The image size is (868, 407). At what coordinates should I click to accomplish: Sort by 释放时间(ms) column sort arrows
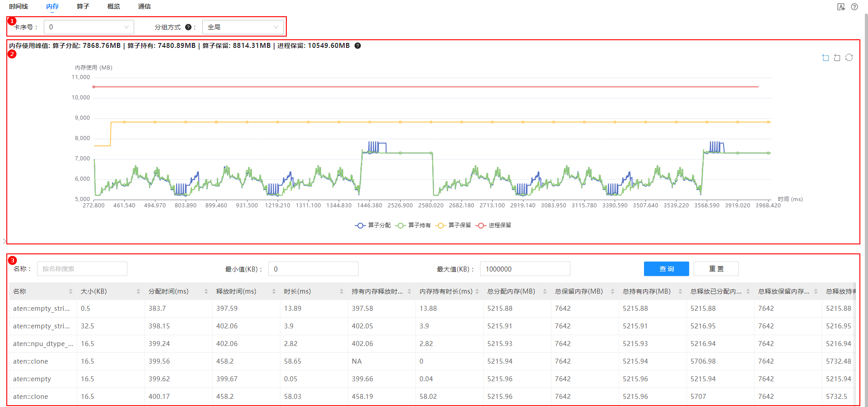(274, 291)
